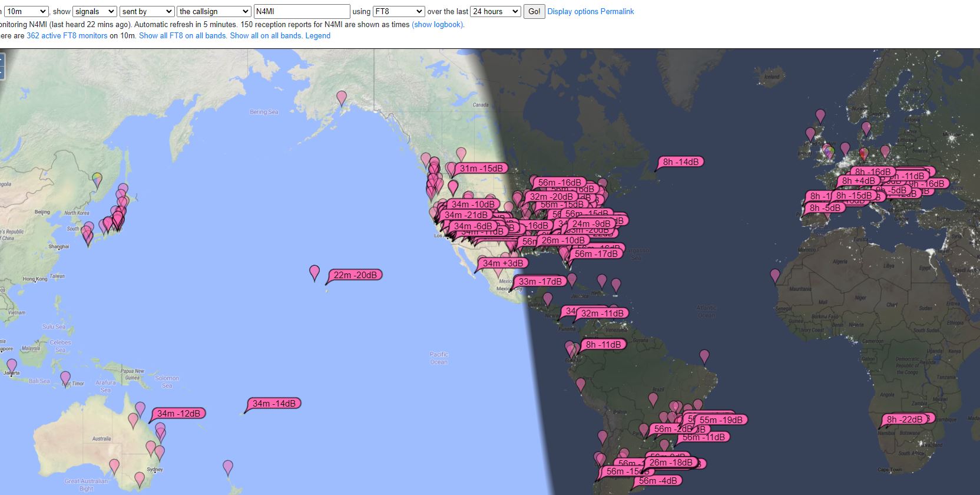Open the 'sent by' direction dropdown

147,12
